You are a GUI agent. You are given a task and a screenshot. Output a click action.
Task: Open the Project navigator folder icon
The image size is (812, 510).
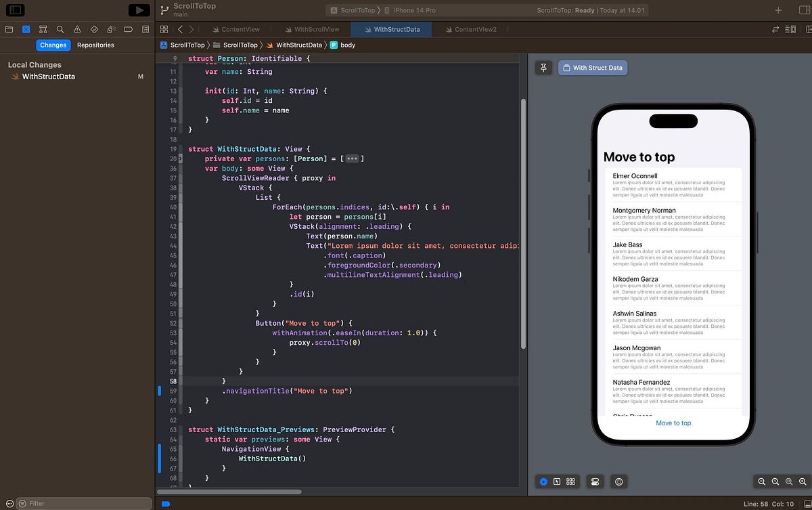tap(9, 28)
